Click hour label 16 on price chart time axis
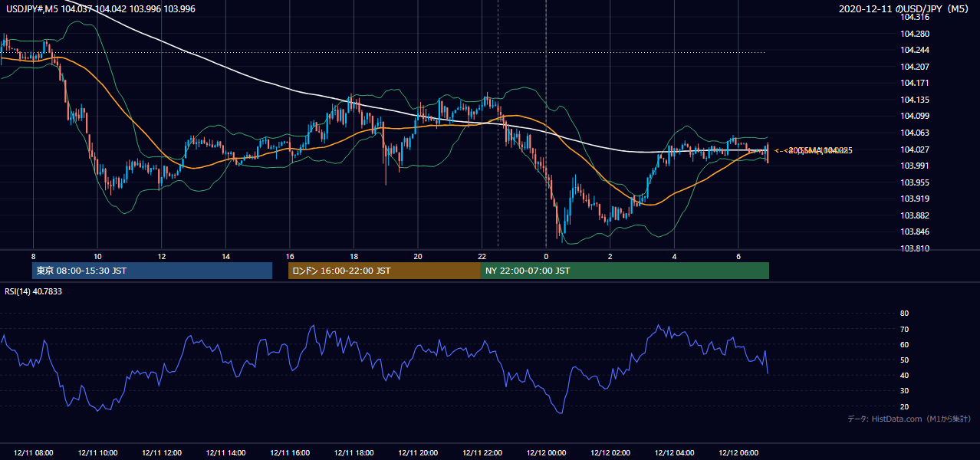 289,256
